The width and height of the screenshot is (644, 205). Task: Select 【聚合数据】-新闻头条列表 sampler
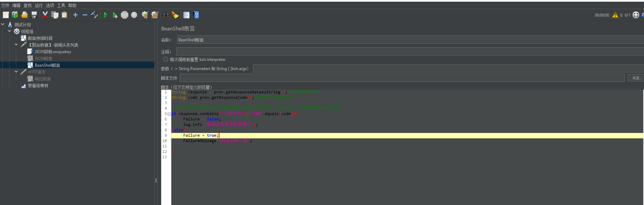point(53,45)
